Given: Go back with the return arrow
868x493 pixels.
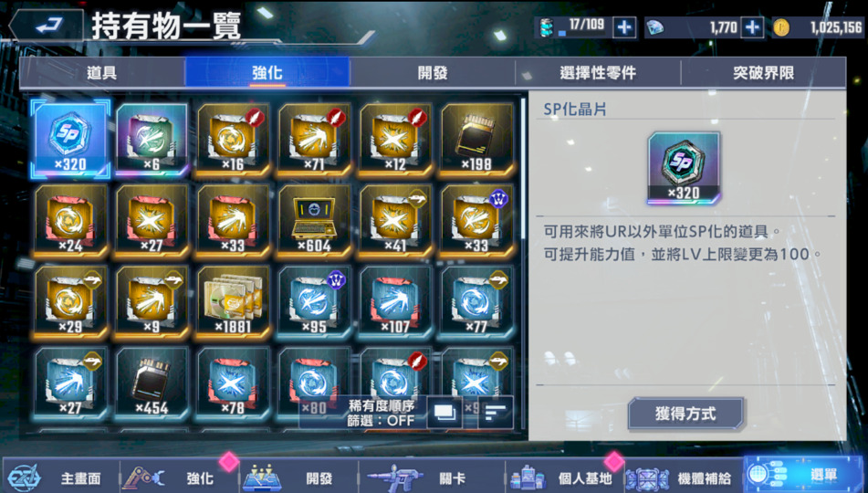Looking at the screenshot, I should [46, 25].
